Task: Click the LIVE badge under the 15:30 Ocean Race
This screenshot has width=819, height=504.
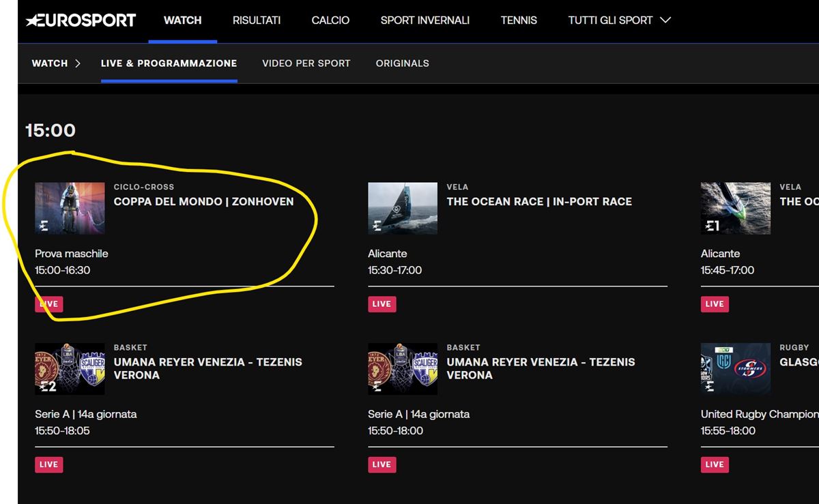Action: (x=382, y=303)
